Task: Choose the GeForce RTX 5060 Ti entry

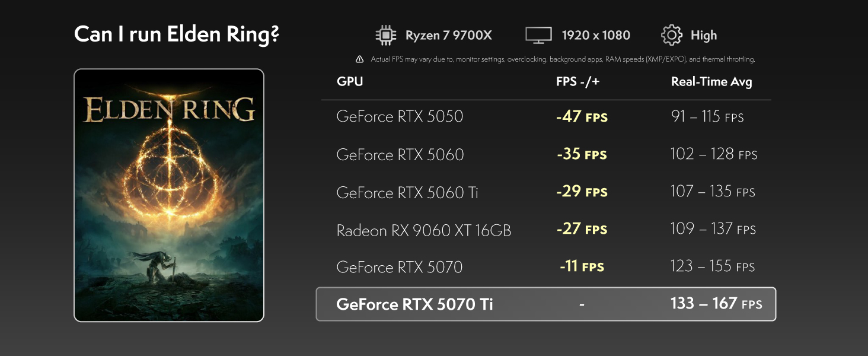Action: point(546,192)
